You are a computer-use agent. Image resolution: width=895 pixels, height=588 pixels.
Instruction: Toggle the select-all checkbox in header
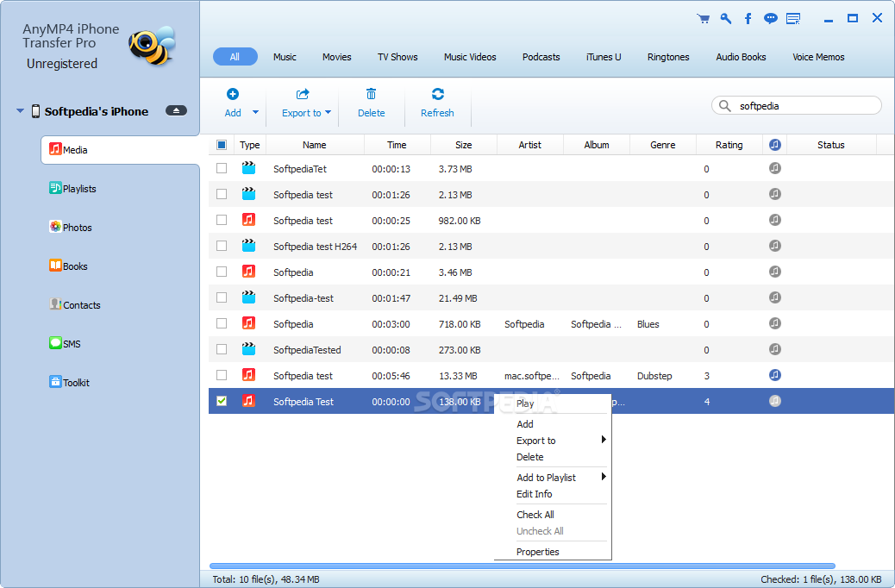[x=222, y=145]
